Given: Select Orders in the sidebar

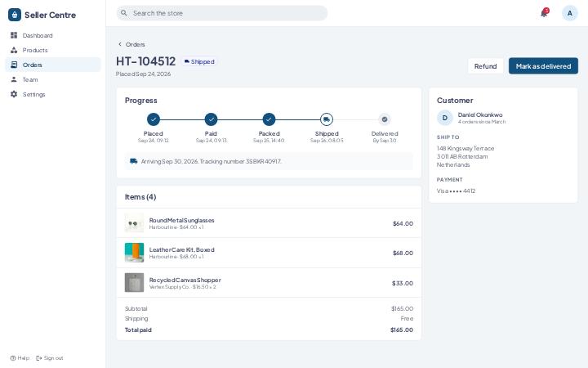Looking at the screenshot, I should pyautogui.click(x=53, y=65).
